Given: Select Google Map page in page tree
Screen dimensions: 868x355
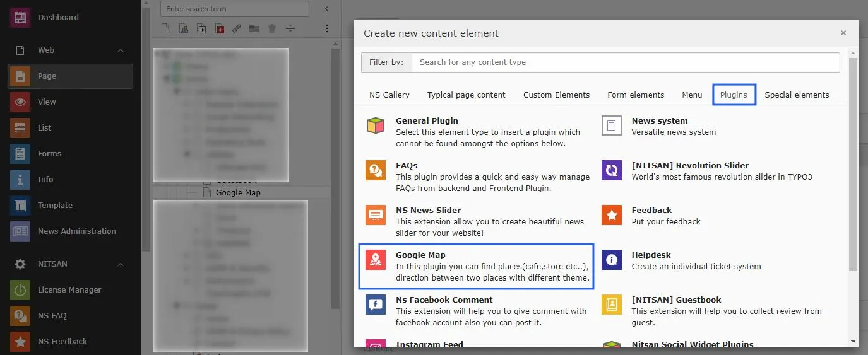Looking at the screenshot, I should tap(238, 192).
